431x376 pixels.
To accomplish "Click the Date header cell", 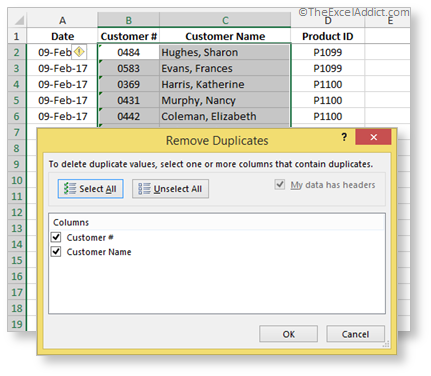I will point(62,36).
